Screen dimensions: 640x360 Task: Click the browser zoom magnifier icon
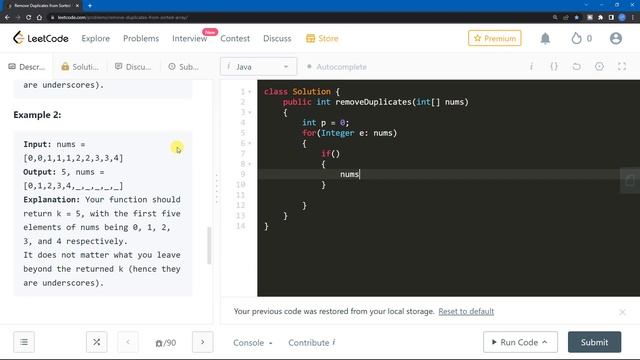(555, 18)
